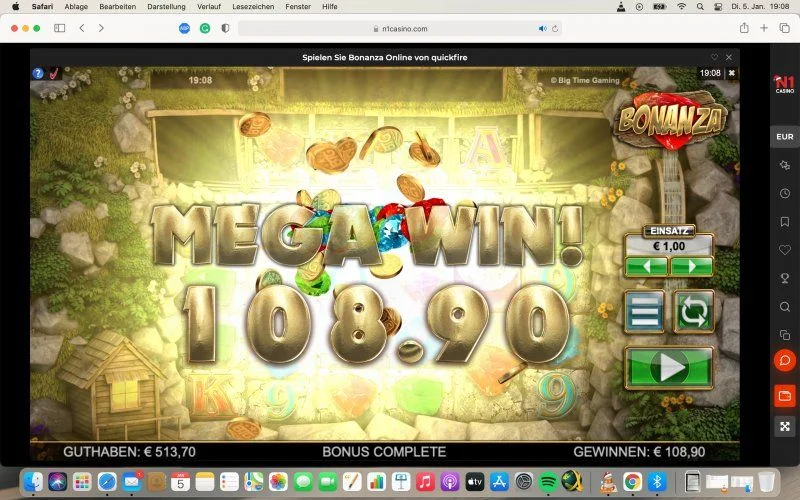
Task: Open the N1 Casino logo home link
Action: 785,84
